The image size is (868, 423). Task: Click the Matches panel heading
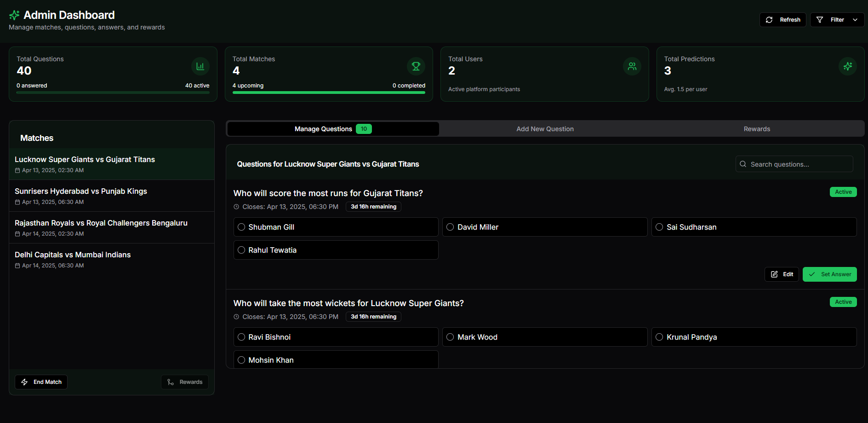coord(37,138)
